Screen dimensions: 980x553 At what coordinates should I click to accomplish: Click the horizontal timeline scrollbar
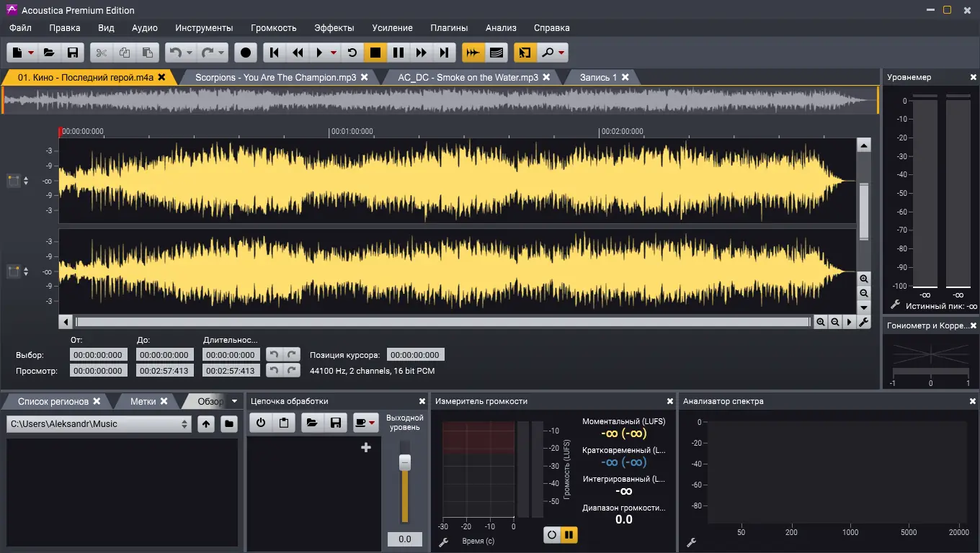[442, 322]
